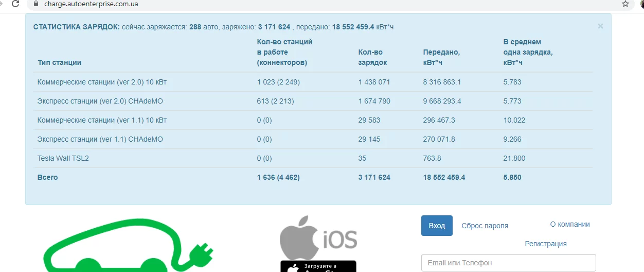Click the average value 21.800
644x272 pixels.
click(514, 158)
